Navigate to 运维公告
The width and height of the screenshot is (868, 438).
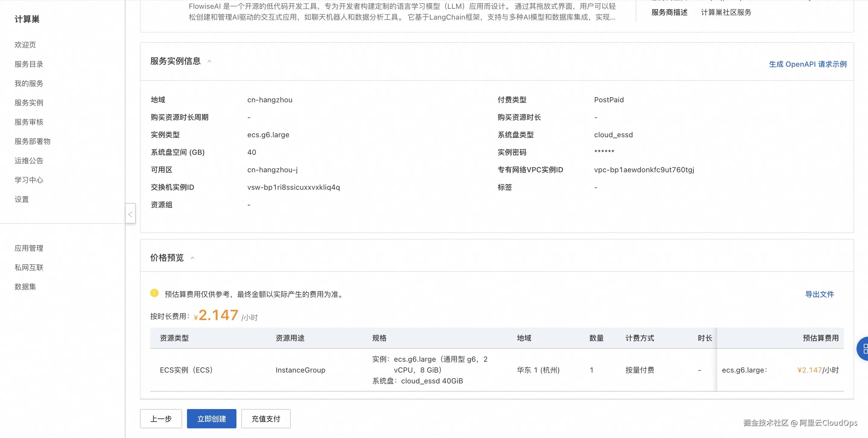29,160
